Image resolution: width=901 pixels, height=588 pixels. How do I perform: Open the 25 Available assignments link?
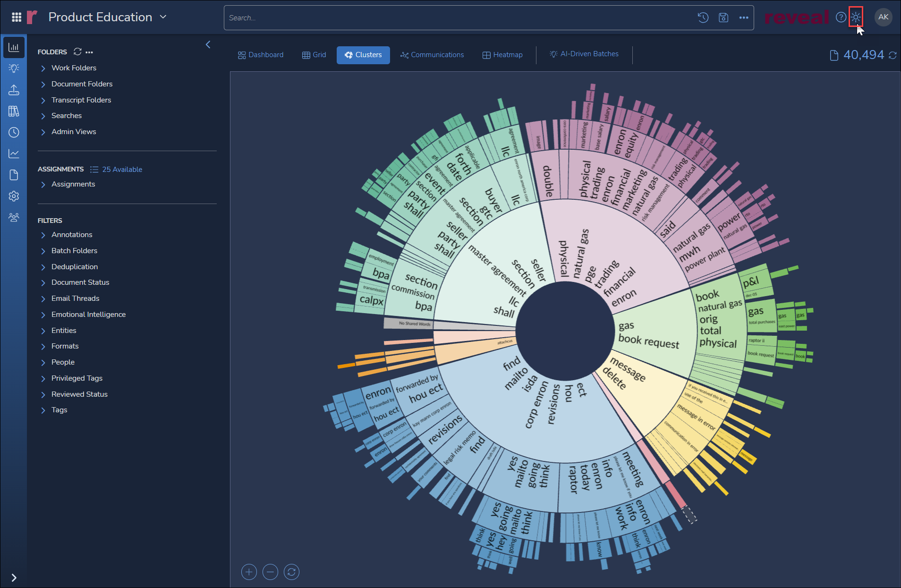tap(122, 169)
